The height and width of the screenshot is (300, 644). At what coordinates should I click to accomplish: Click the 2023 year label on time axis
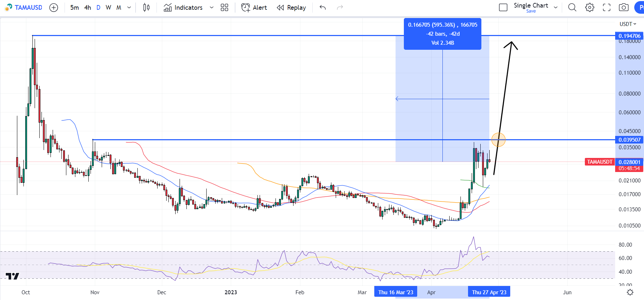231,292
